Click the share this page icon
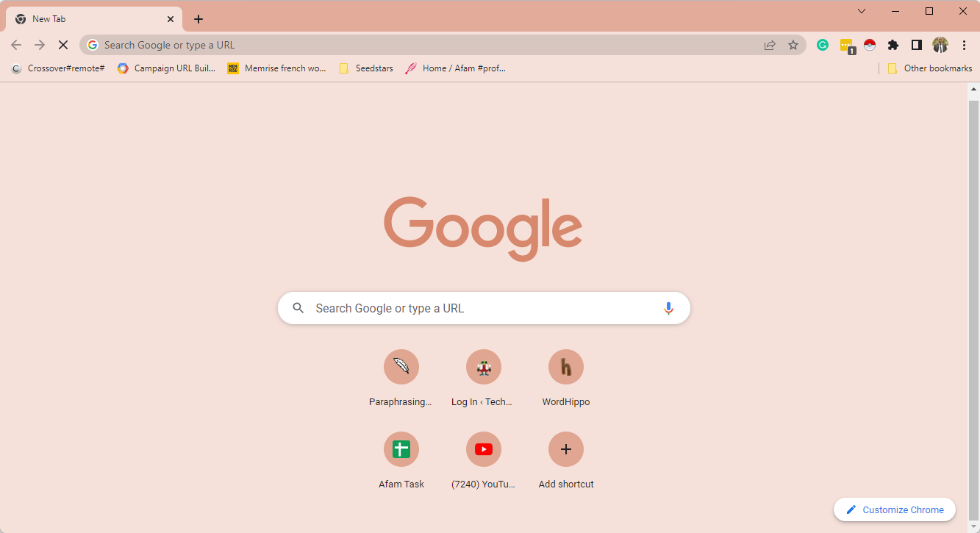Screen dimensions: 980x533 click(x=770, y=45)
